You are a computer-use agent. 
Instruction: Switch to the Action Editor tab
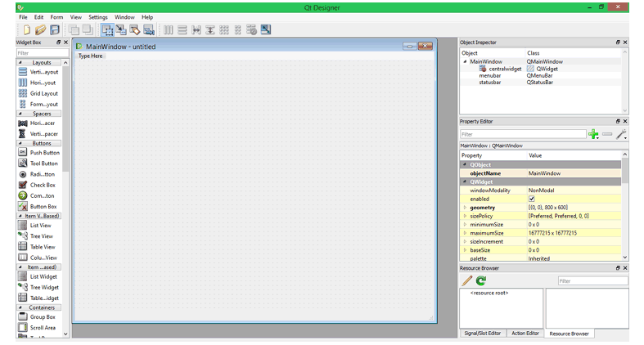[525, 333]
